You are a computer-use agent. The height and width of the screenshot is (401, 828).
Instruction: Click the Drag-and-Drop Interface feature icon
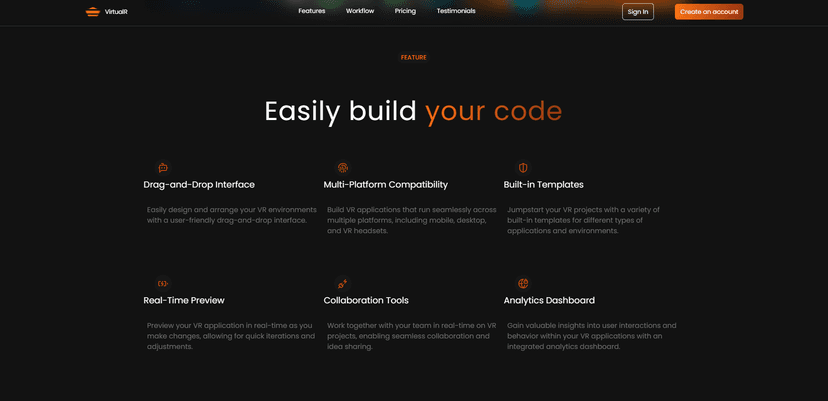[x=163, y=168]
